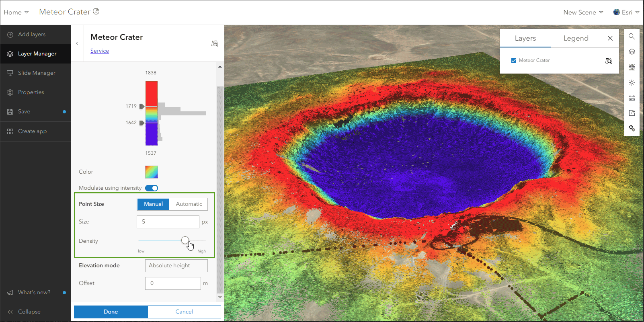Uncheck the Meteor Crater layer checkbox

514,61
